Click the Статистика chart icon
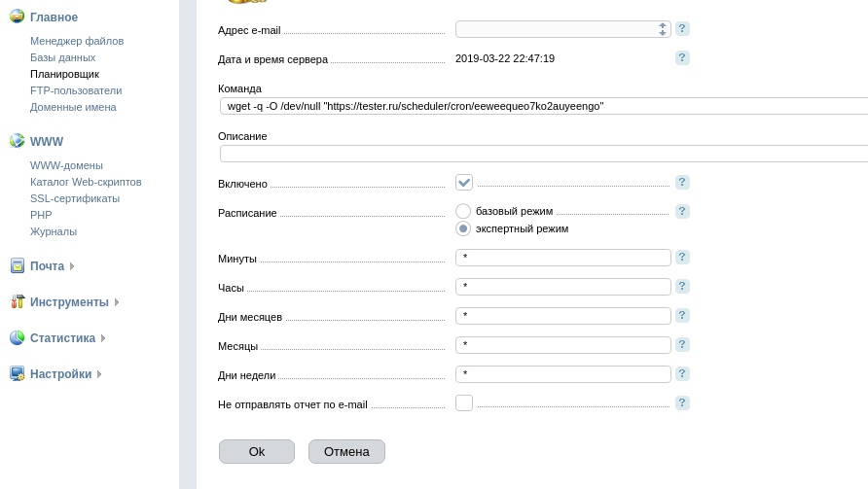This screenshot has width=868, height=489. tap(17, 337)
